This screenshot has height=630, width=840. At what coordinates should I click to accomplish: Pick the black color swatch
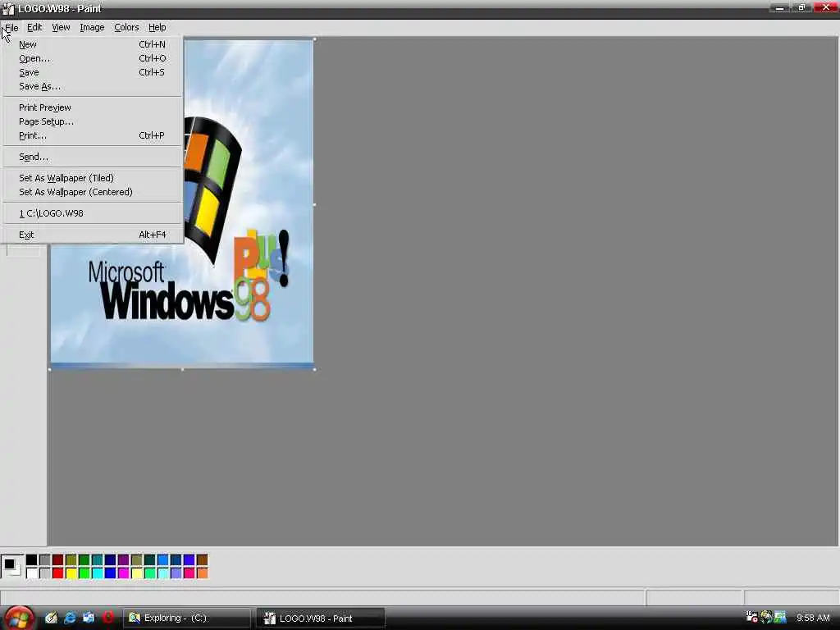coord(32,559)
